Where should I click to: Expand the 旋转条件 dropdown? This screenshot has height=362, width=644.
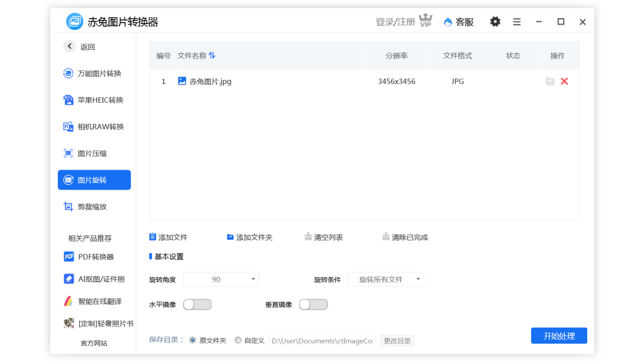point(386,279)
